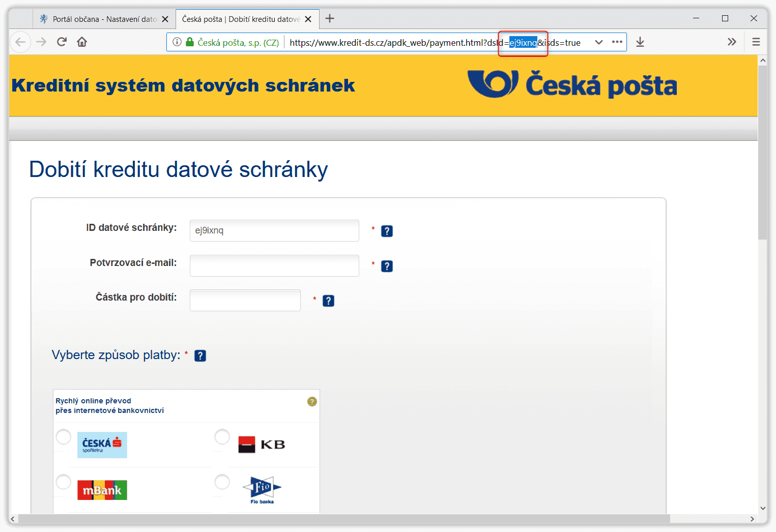This screenshot has height=532, width=776.
Task: Minimize the Firefox window
Action: click(x=696, y=18)
